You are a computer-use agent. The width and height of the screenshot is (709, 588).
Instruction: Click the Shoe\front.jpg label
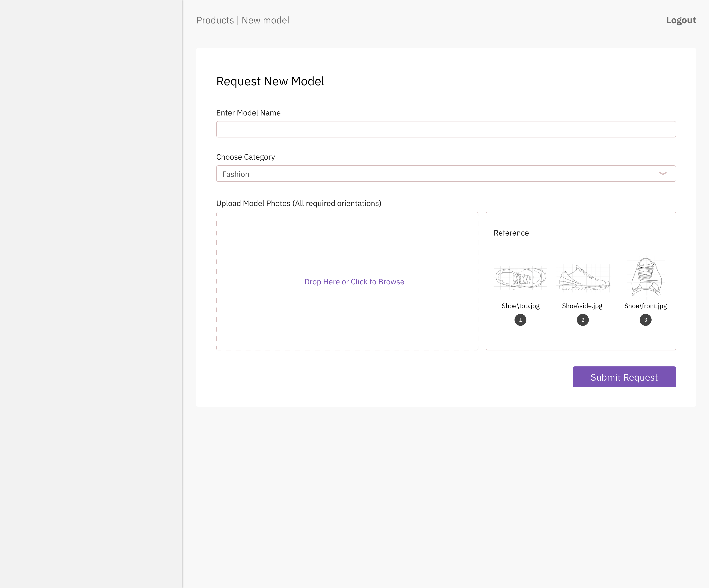tap(645, 306)
